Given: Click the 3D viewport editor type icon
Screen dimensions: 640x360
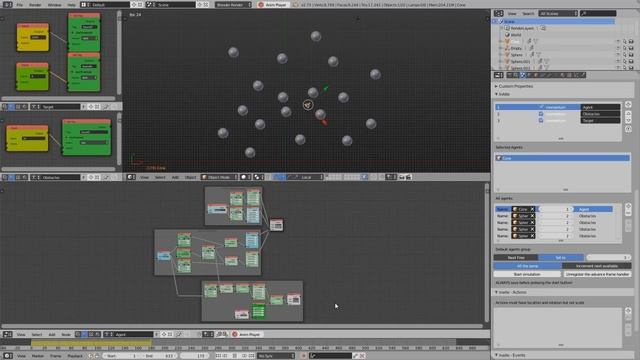Looking at the screenshot, I should click(131, 177).
